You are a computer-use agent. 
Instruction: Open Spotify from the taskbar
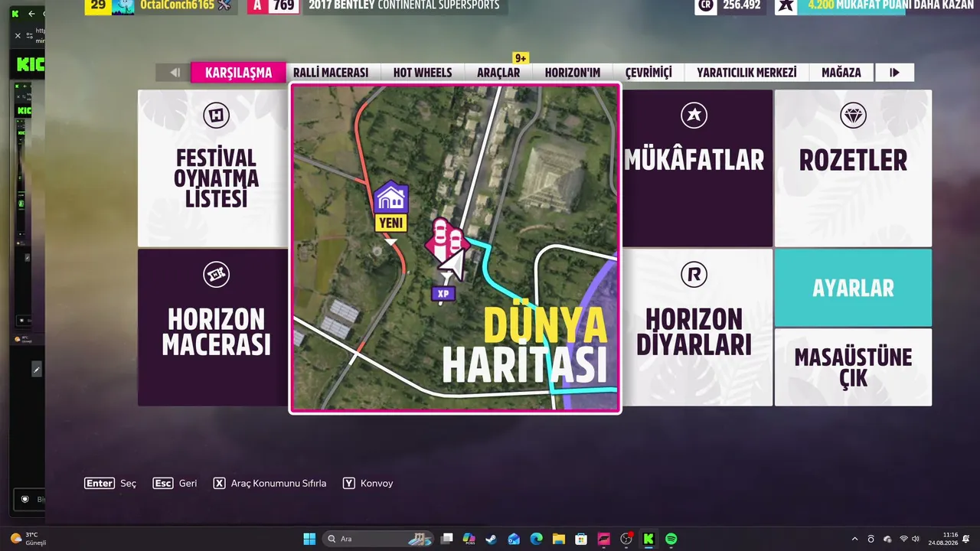pos(671,539)
